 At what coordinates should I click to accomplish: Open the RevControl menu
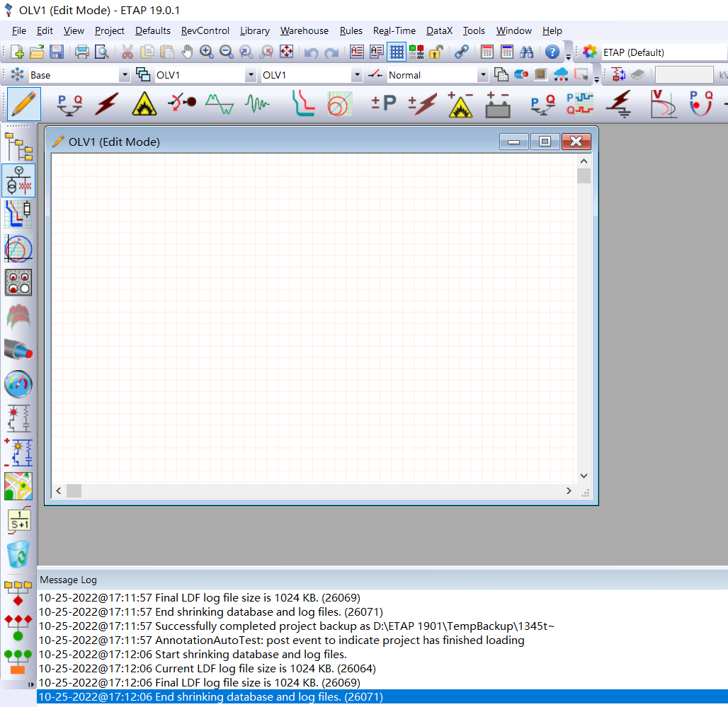[205, 30]
